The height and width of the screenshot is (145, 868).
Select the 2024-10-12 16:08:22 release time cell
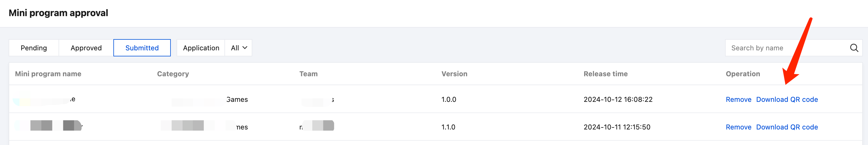618,99
